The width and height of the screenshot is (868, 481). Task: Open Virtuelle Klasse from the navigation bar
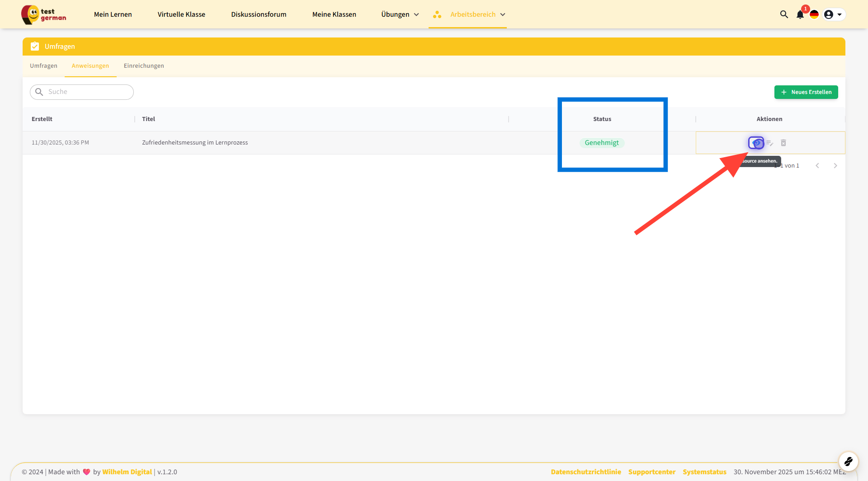point(181,14)
